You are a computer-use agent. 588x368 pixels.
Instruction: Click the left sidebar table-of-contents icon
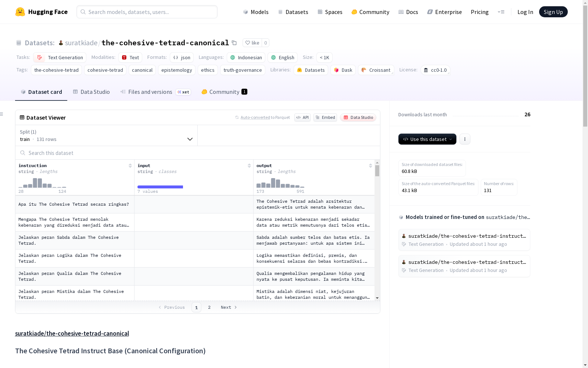coord(2,114)
